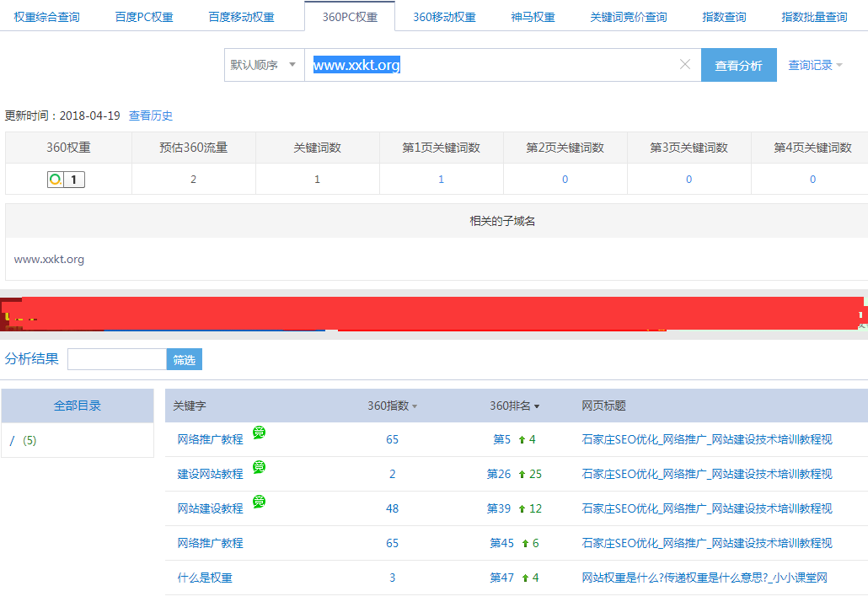Click the 第2页关键词数 value 0

click(565, 179)
